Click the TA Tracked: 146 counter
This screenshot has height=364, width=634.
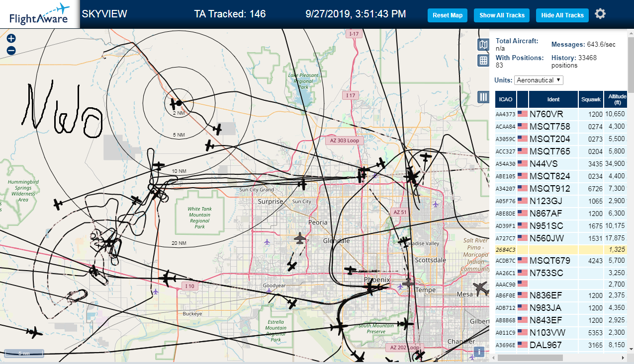[230, 14]
